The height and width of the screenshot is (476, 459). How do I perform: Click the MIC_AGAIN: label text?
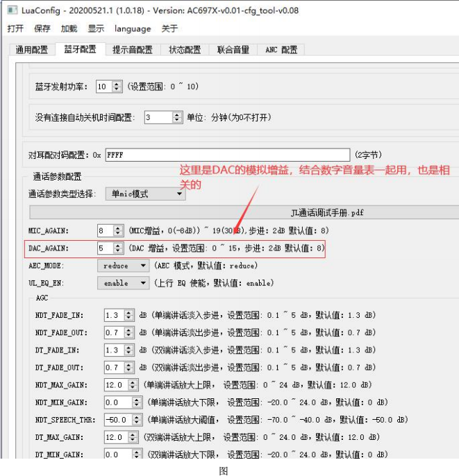point(49,230)
